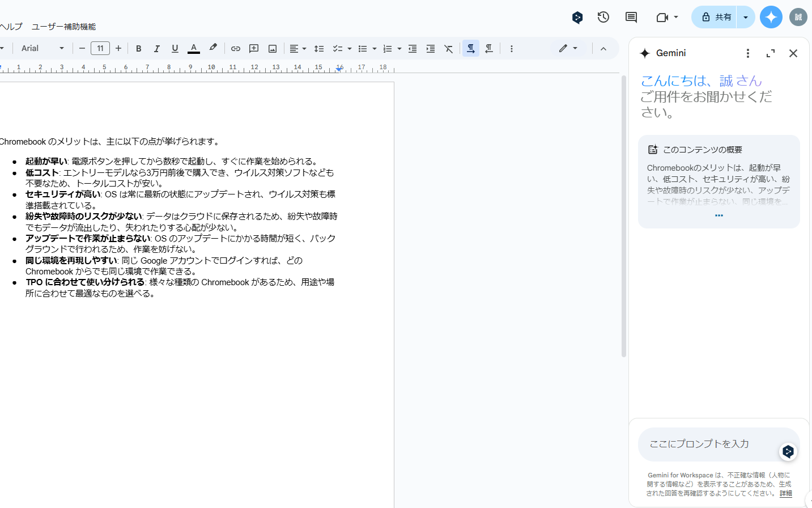This screenshot has width=812, height=508.
Task: Expand the video call dropdown arrow
Action: [676, 17]
